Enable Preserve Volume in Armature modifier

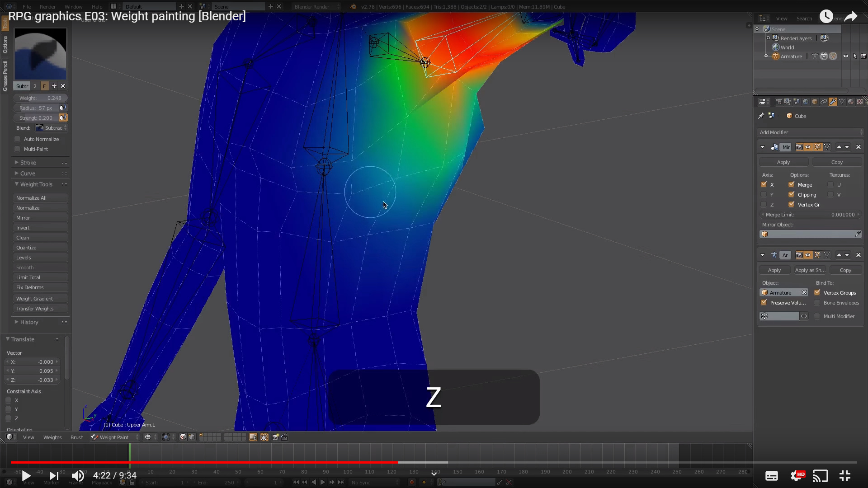(764, 302)
